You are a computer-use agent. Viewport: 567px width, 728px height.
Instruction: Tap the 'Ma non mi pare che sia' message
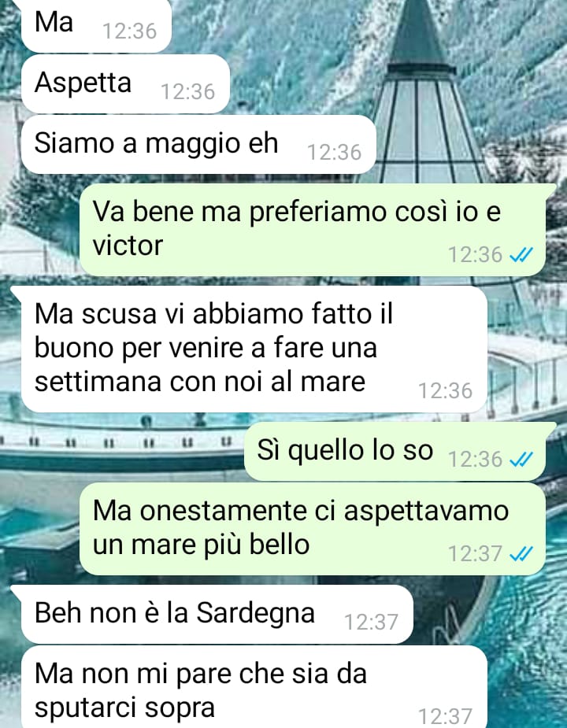click(254, 687)
